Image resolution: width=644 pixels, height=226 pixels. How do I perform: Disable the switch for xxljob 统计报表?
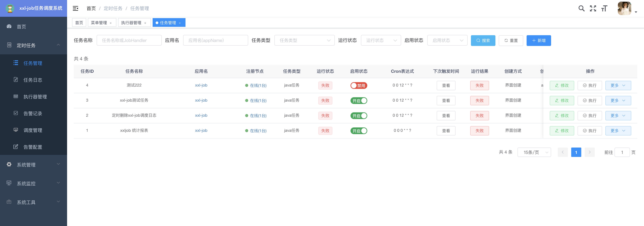click(359, 131)
